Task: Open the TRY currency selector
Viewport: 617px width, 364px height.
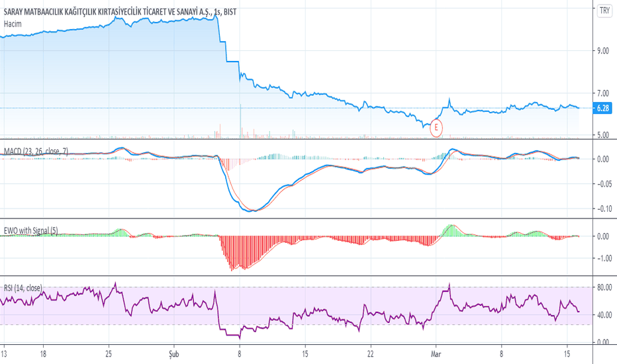Action: coord(604,11)
